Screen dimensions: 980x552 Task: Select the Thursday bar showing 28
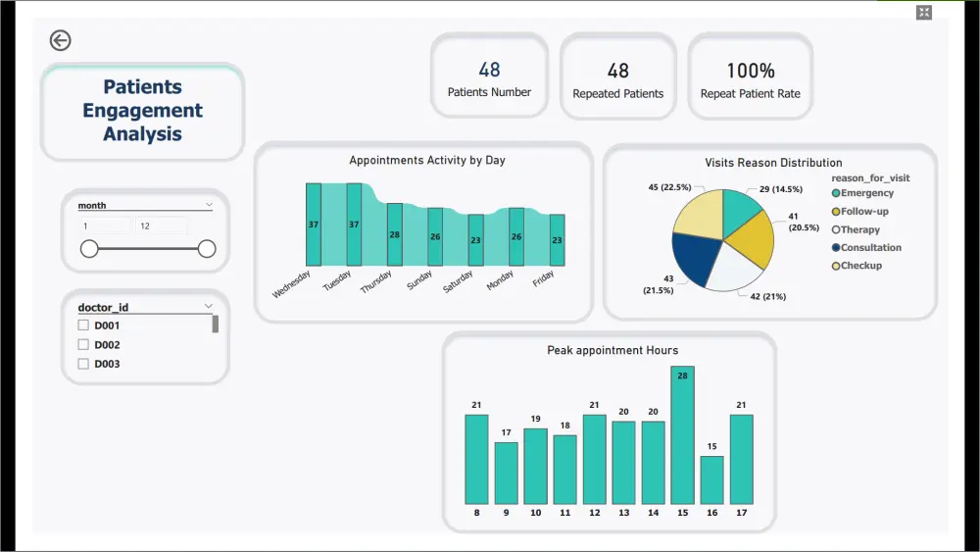coord(394,234)
